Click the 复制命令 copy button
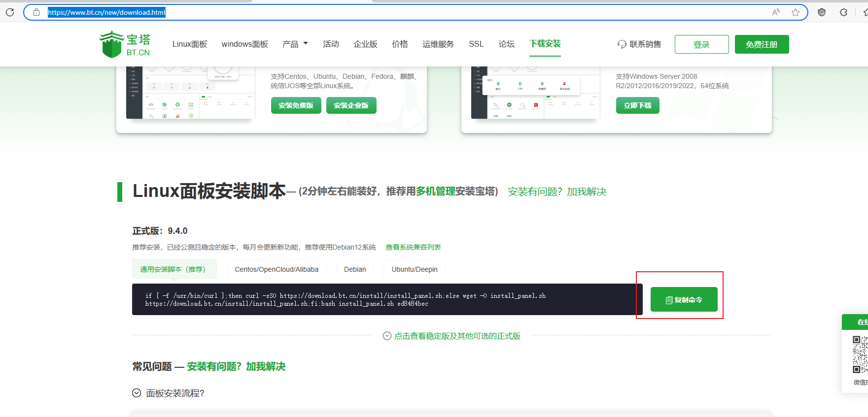 click(684, 299)
